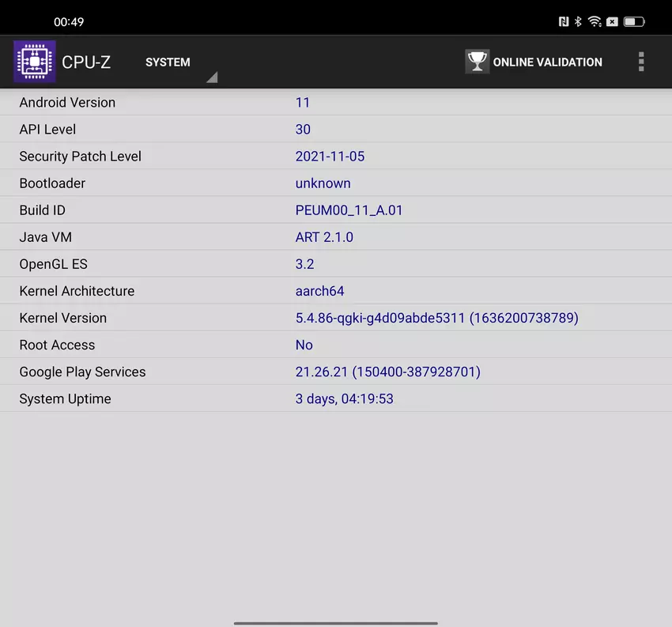
Task: Tap the Wi-Fi signal icon
Action: click(x=595, y=22)
